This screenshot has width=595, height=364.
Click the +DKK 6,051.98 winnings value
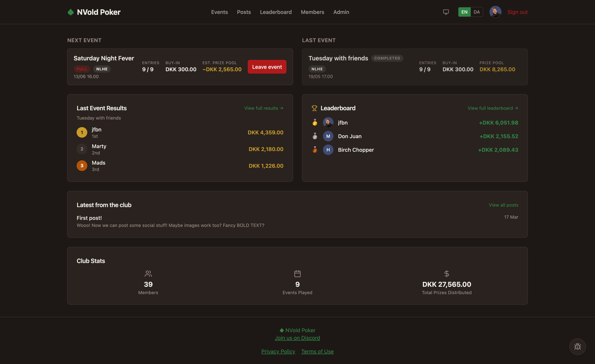click(x=498, y=123)
